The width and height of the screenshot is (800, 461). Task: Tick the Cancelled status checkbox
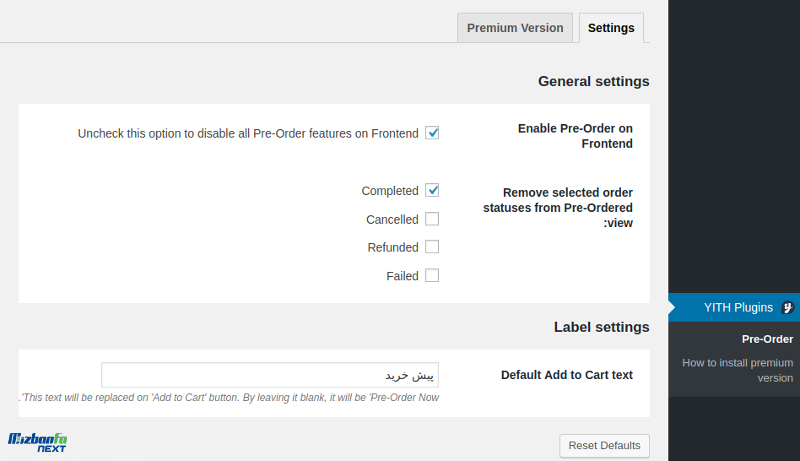coord(432,219)
